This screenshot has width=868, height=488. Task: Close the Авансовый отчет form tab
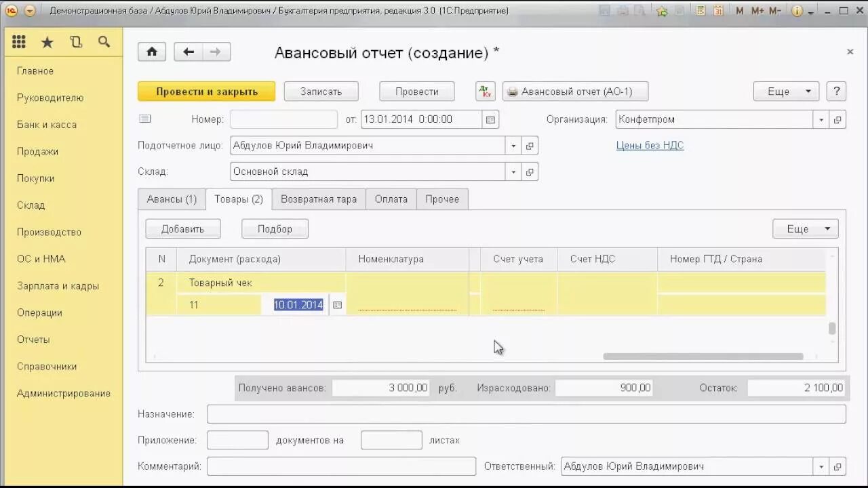[850, 52]
